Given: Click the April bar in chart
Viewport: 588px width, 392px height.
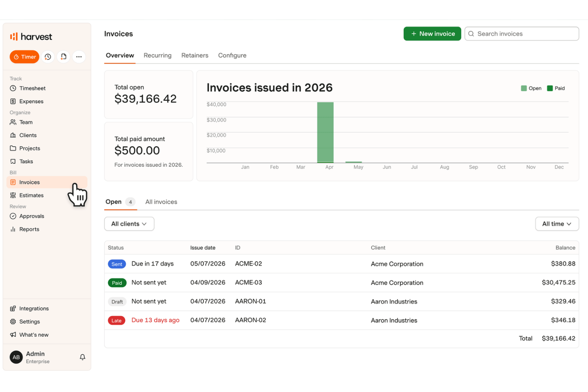Looking at the screenshot, I should (325, 132).
